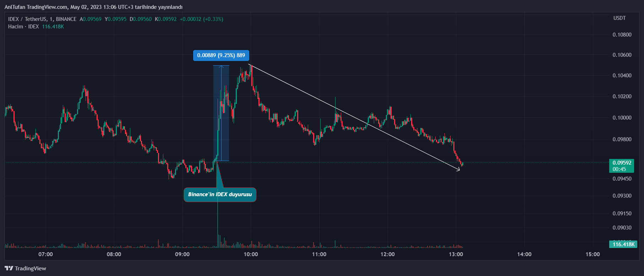Select the "Binance'in IDEX duyurusu" callout
This screenshot has width=644, height=276.
pyautogui.click(x=220, y=194)
